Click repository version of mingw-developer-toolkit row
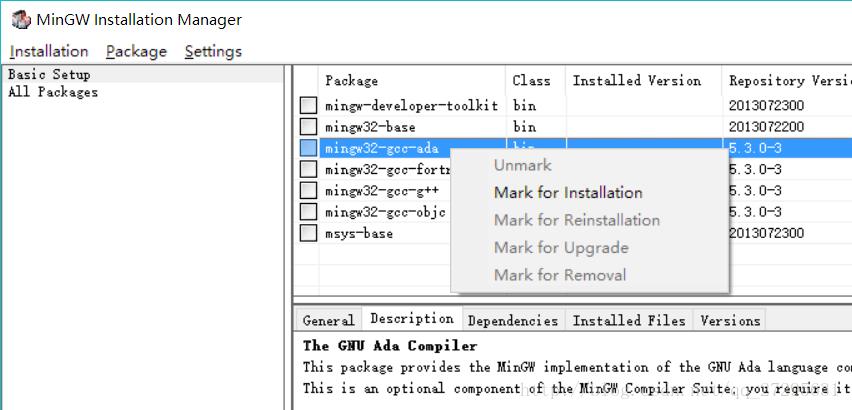 [x=766, y=105]
